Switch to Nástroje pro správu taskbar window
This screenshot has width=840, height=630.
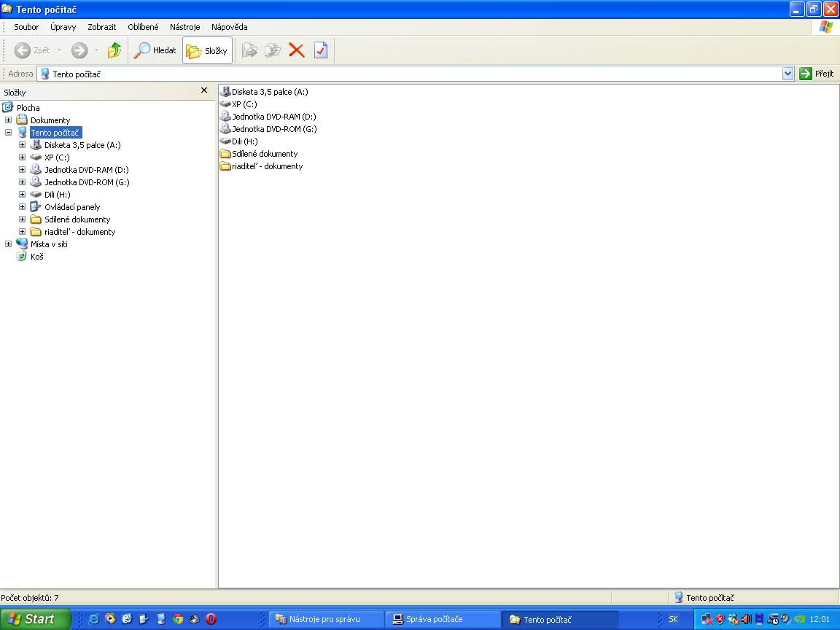326,619
